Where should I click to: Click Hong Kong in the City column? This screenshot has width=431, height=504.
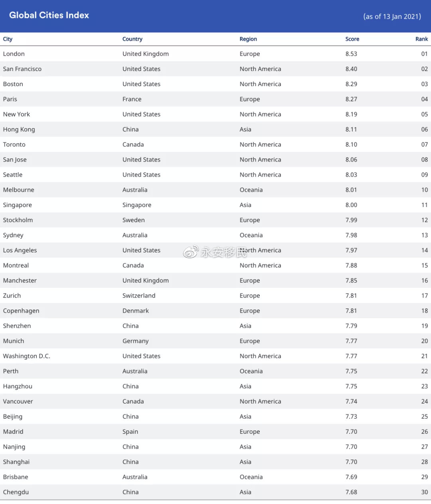point(19,130)
